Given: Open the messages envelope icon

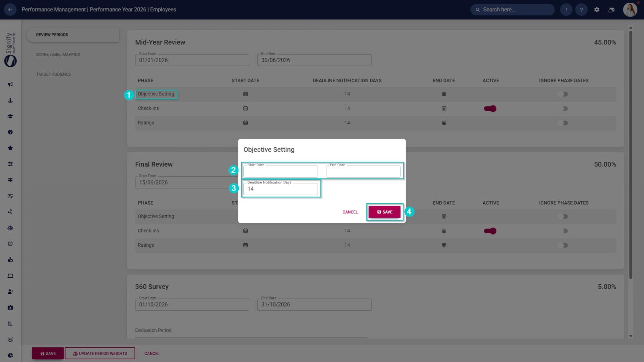Looking at the screenshot, I should (612, 10).
